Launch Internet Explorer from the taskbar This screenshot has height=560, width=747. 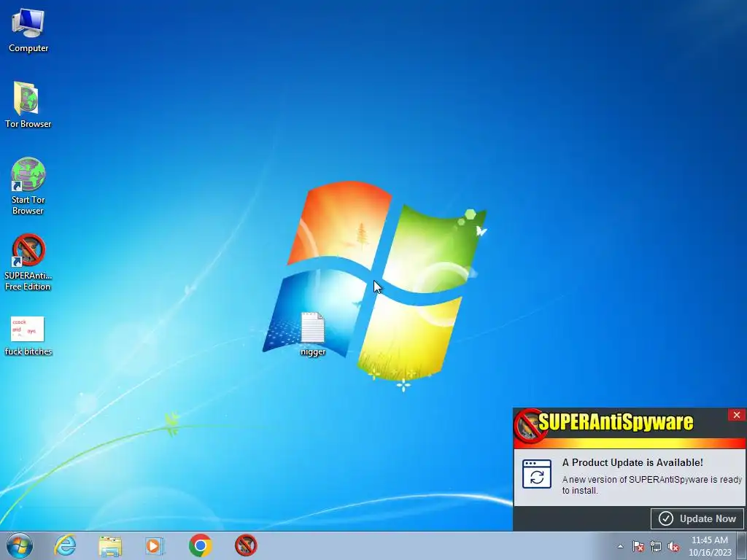65,545
